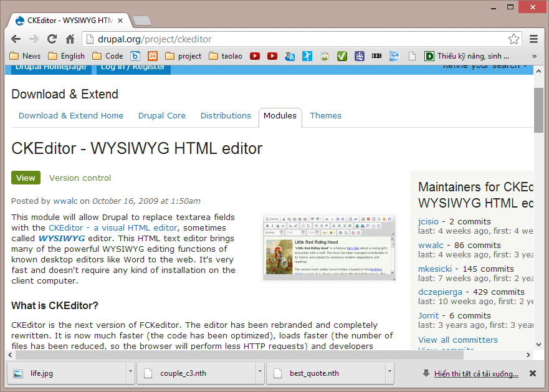Switch to the Drupal Core tab
Screen dimensions: 549x392
(162, 115)
